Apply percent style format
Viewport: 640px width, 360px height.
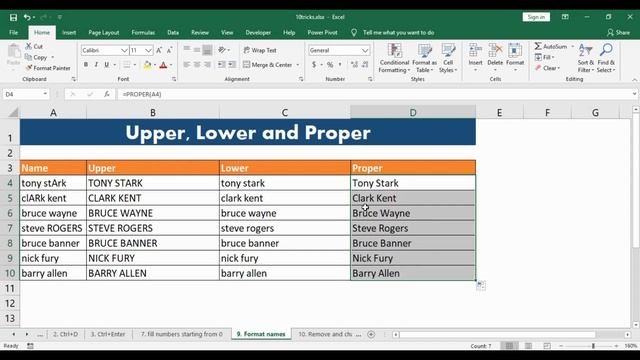(330, 64)
